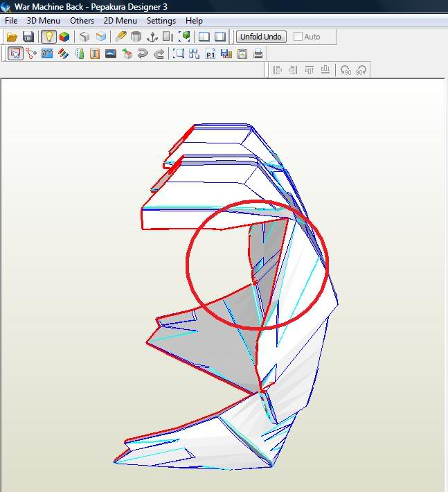This screenshot has width=448, height=492.
Task: Switch to the split two-pane window layout
Action: [204, 37]
